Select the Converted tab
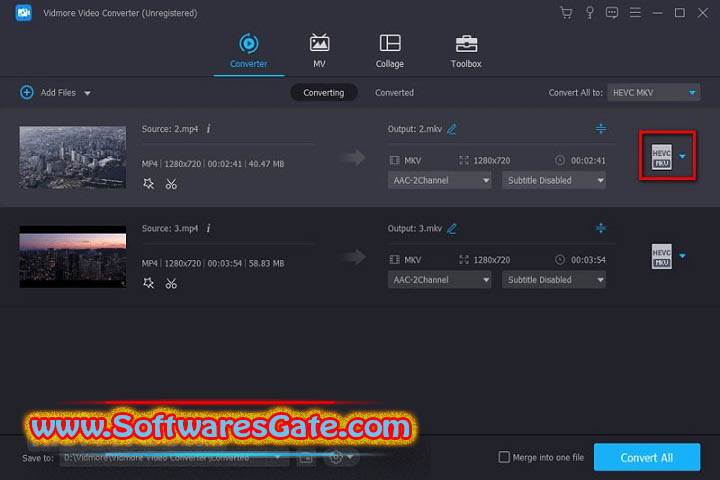Viewport: 720px width, 480px height. [394, 92]
